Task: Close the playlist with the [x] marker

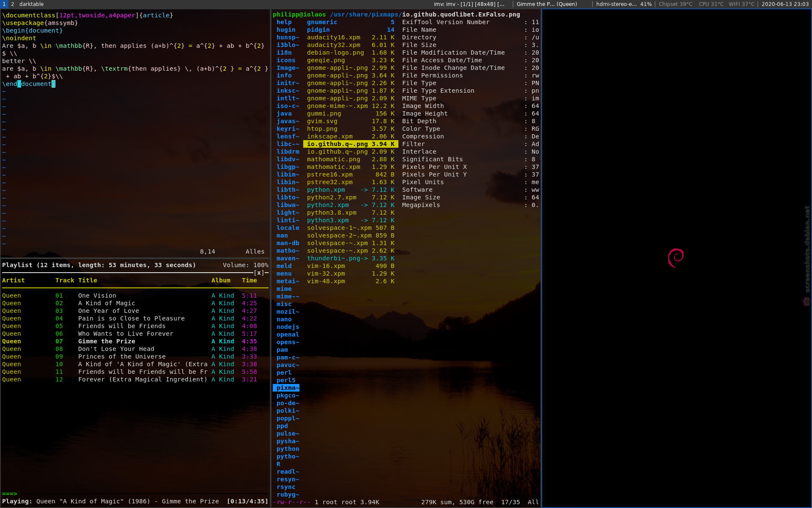Action: (259, 273)
